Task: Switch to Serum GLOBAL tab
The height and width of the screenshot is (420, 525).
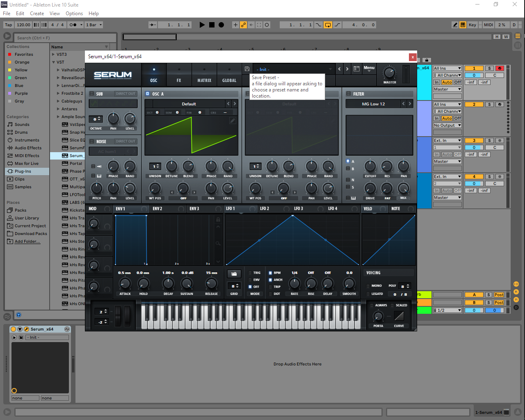Action: pyautogui.click(x=229, y=75)
